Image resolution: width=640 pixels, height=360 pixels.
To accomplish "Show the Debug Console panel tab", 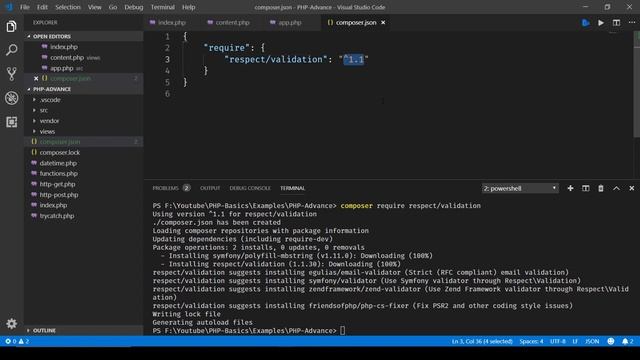I will [250, 188].
